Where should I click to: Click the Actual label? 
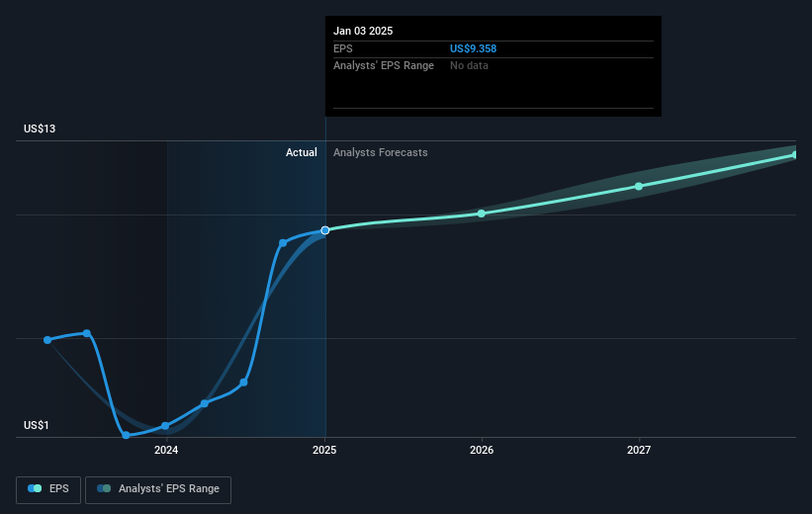pyautogui.click(x=302, y=152)
